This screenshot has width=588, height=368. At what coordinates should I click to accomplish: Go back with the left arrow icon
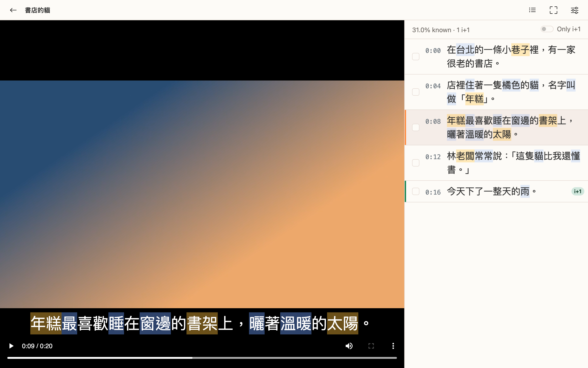click(13, 10)
